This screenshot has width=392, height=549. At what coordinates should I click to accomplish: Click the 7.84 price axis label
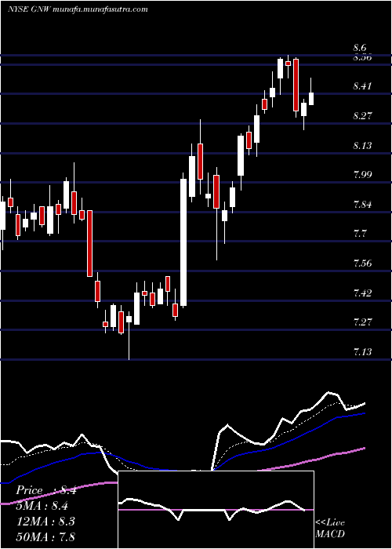(362, 204)
